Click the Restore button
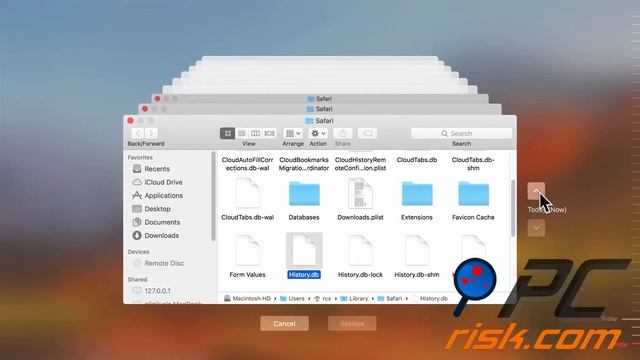This screenshot has height=360, width=640. (x=352, y=324)
